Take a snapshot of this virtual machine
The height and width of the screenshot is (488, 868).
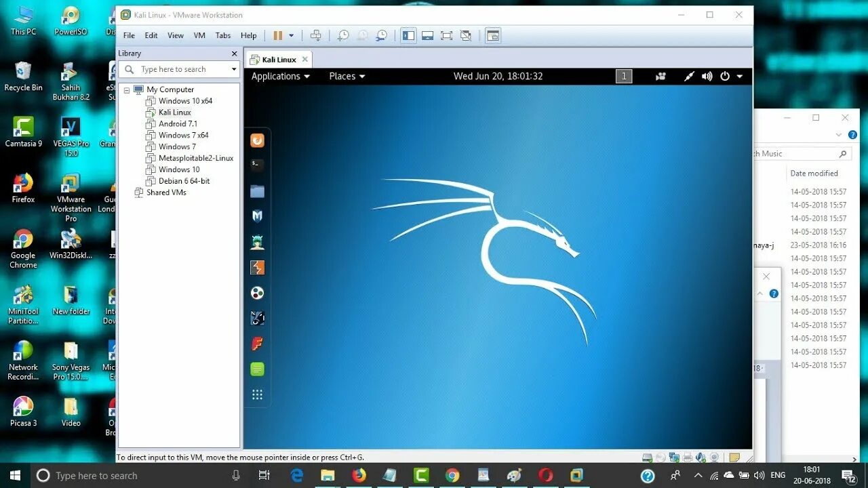point(344,35)
